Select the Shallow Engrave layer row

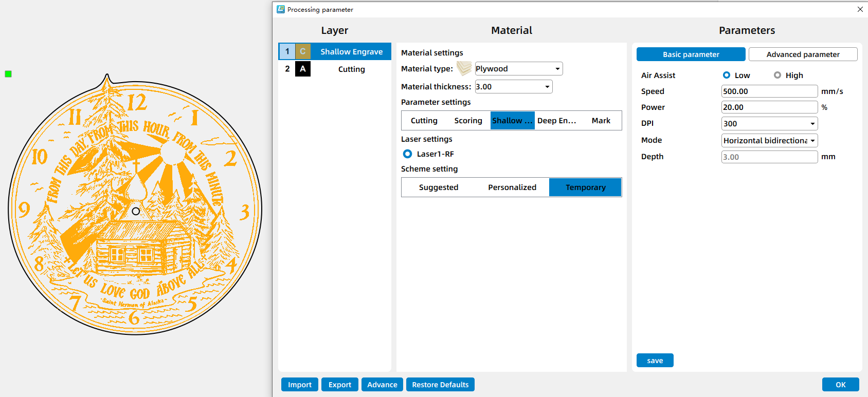[335, 51]
